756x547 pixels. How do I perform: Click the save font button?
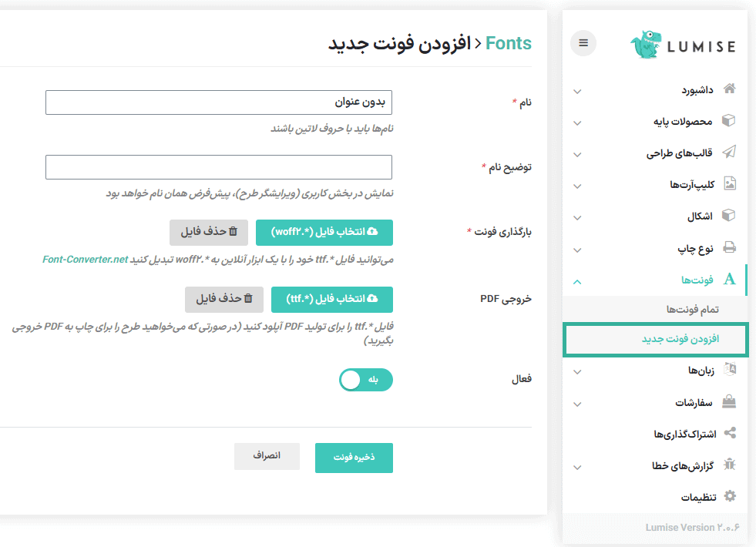[354, 458]
